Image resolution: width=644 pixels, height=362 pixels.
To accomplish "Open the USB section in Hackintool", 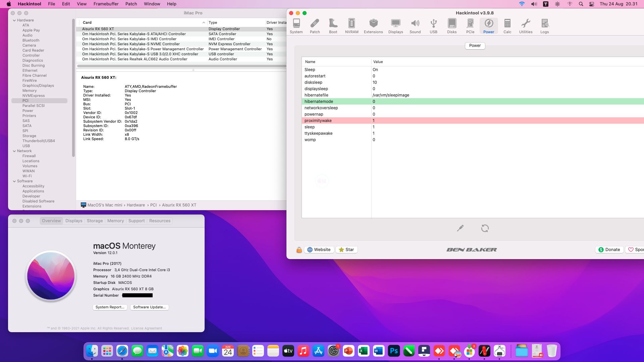I will click(433, 26).
